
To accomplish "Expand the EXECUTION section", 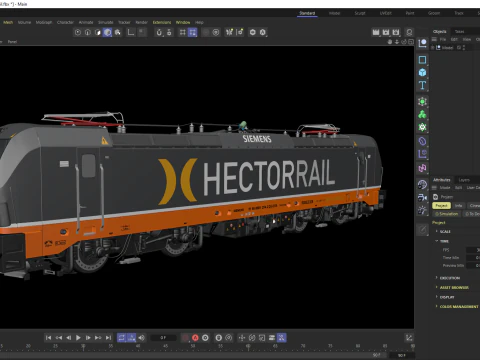I will 450,278.
